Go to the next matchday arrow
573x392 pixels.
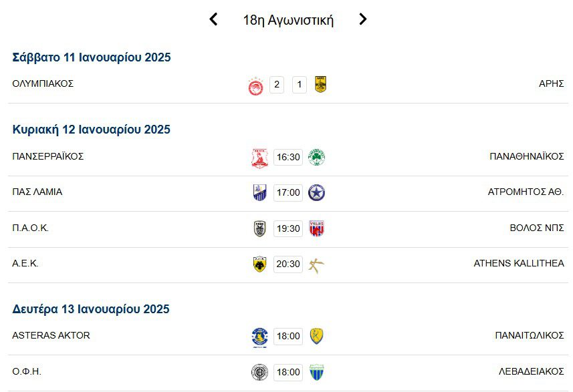tap(362, 19)
